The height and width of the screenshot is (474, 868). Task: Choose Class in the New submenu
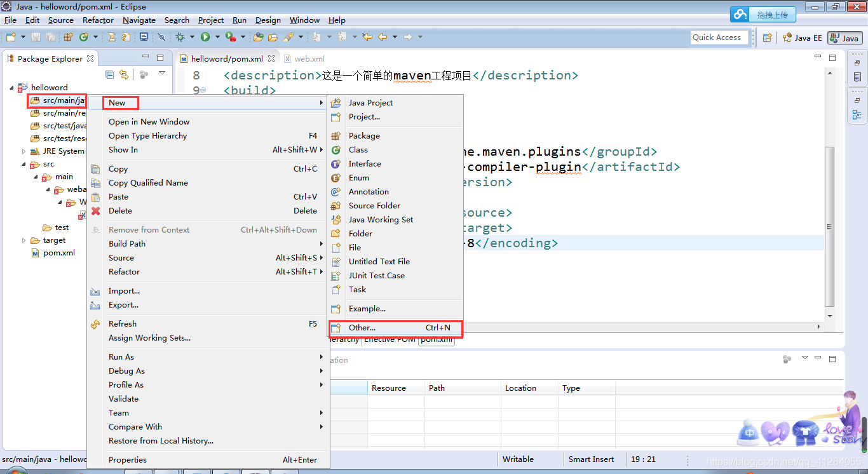click(395, 150)
